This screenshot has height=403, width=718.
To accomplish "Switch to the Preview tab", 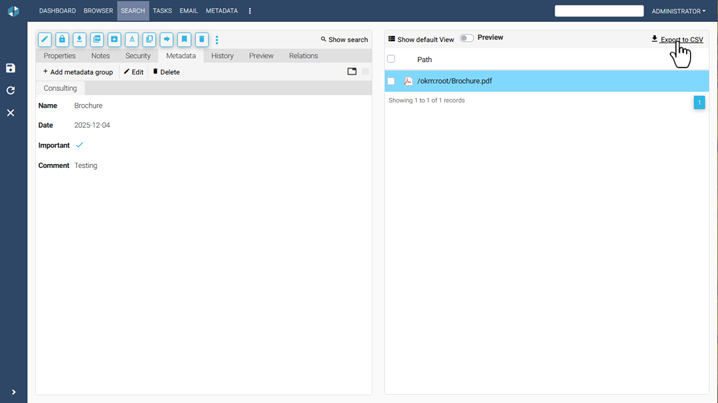I will [x=261, y=56].
